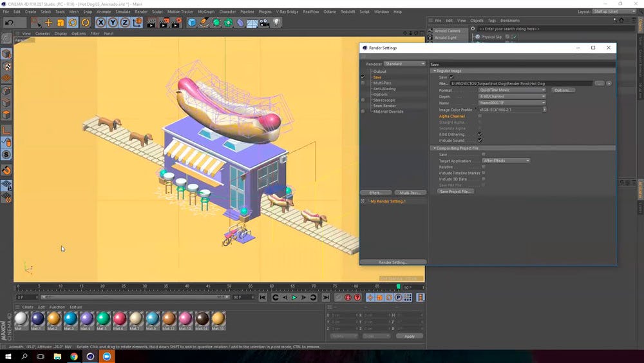Enable the Alpha Channel checkbox
Screen dimensions: 644x363
point(480,116)
